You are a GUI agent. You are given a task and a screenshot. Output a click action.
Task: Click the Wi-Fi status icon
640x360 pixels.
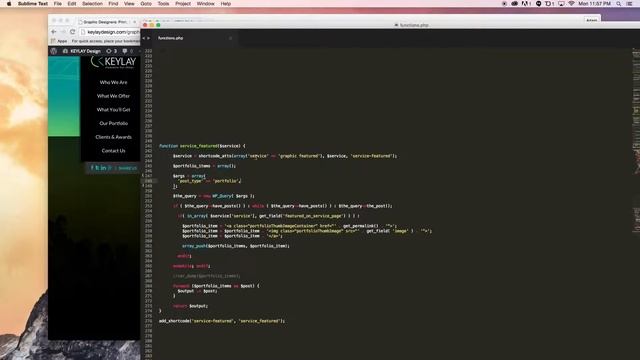coord(571,4)
